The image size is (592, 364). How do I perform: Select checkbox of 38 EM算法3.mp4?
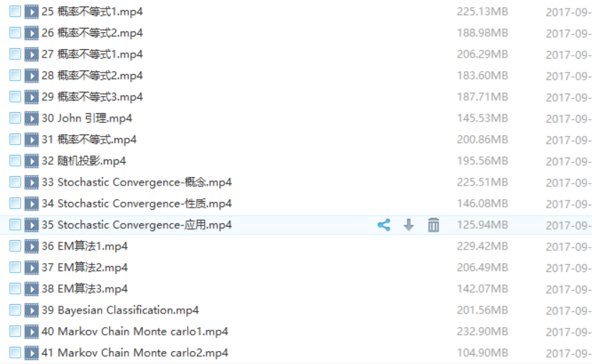[15, 289]
